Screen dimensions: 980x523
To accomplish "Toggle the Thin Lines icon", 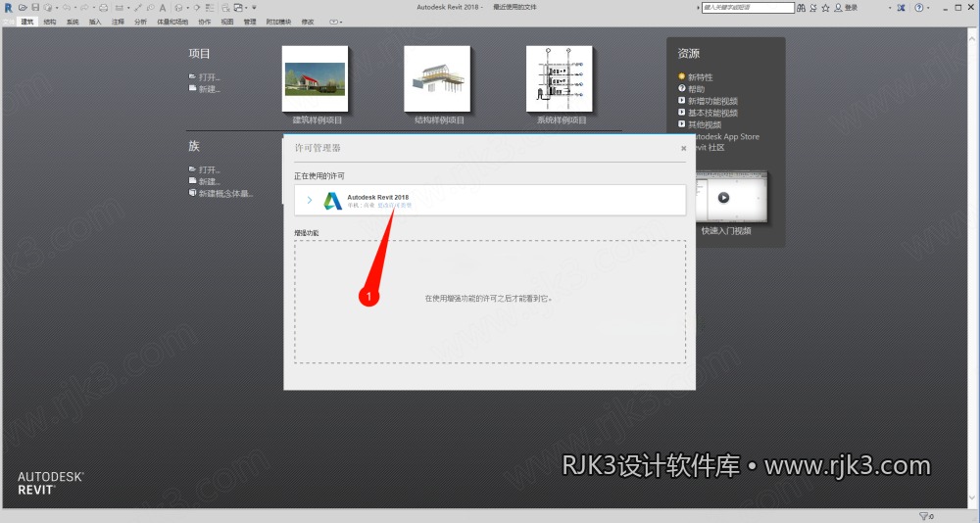I will click(210, 8).
